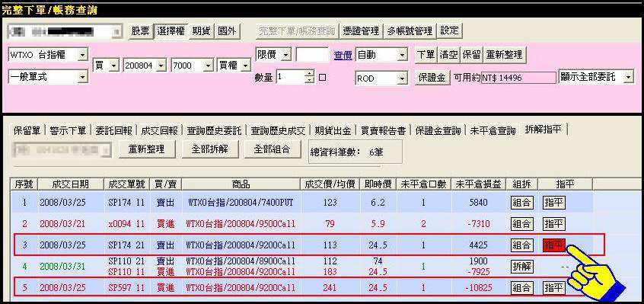The height and width of the screenshot is (304, 644).
Task: Click the 下單 order button
Action: (x=426, y=55)
